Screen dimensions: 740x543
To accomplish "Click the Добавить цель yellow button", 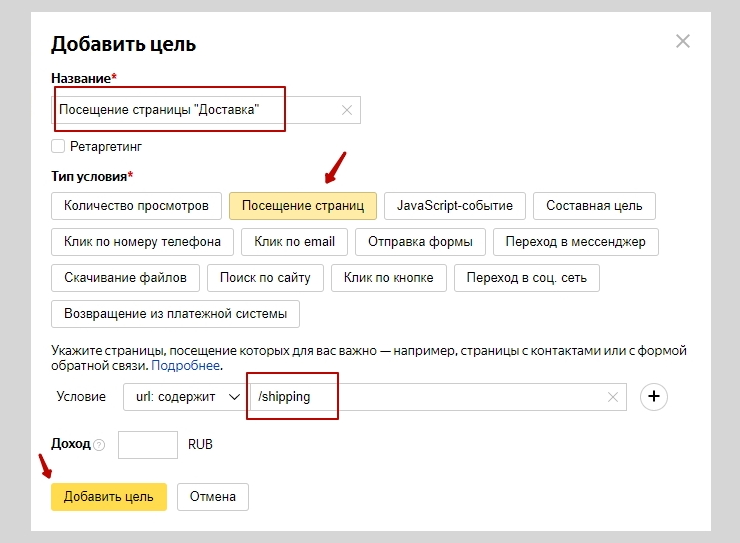I will [x=108, y=497].
